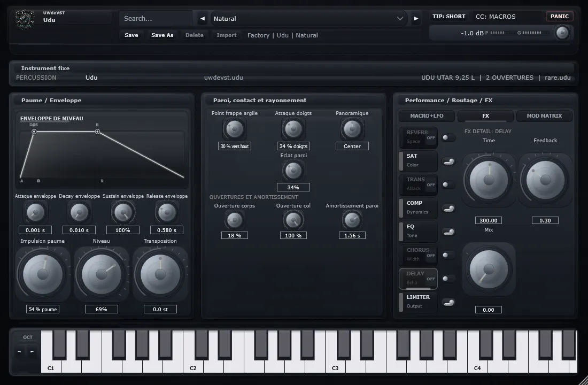This screenshot has height=385, width=588.
Task: Click the Delete preset button
Action: click(194, 35)
